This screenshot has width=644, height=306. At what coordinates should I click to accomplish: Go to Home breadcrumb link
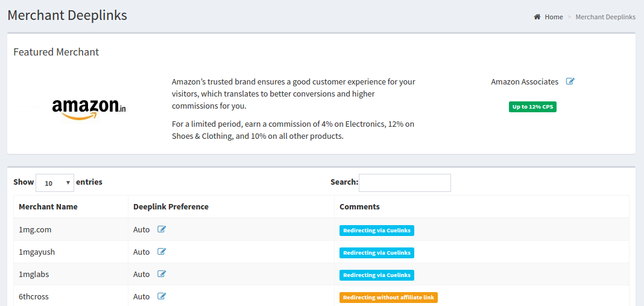pos(554,17)
